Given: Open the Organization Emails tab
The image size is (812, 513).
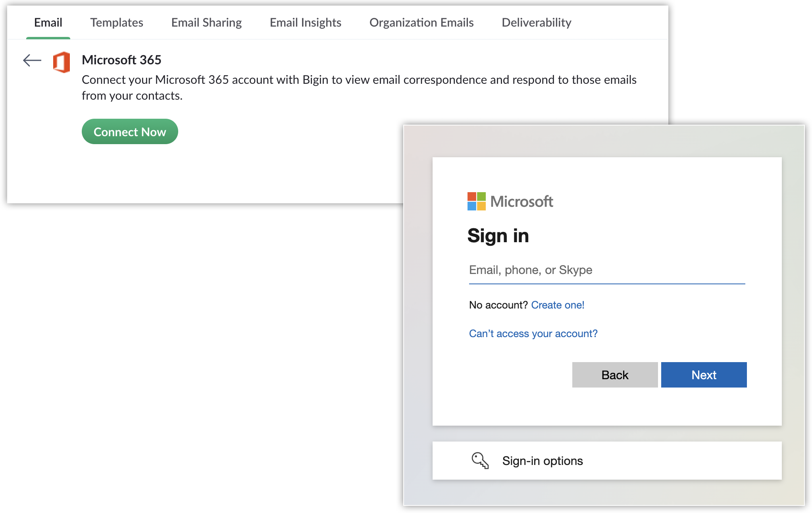Looking at the screenshot, I should coord(421,23).
